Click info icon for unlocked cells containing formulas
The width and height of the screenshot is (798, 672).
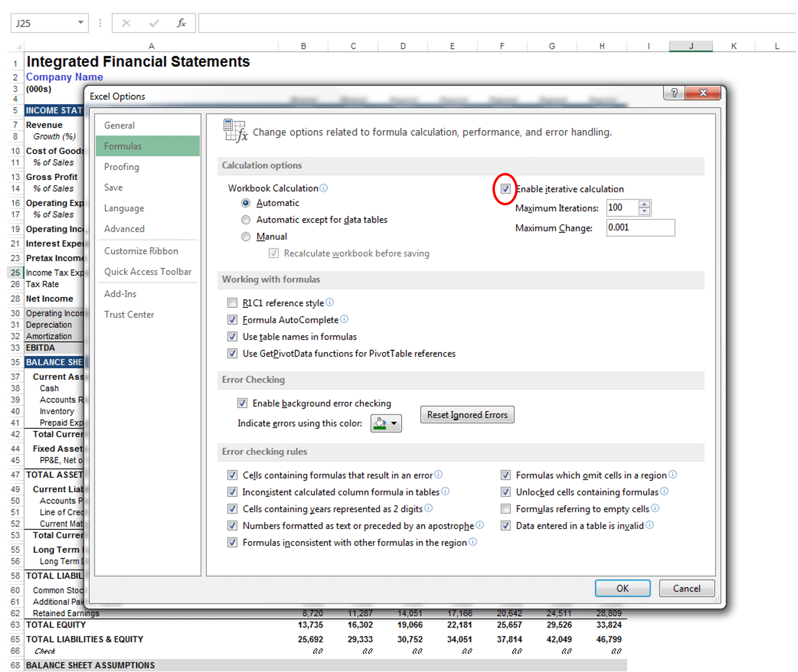tap(664, 492)
